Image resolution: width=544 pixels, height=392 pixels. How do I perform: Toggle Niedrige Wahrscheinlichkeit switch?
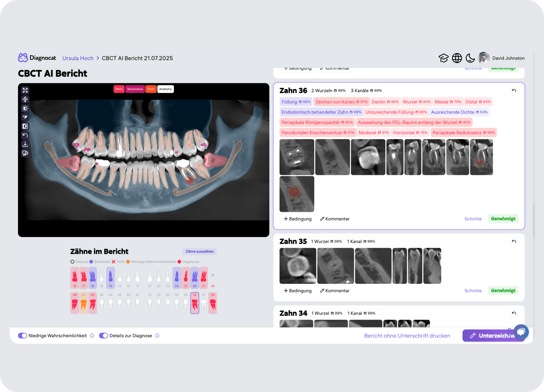point(23,335)
